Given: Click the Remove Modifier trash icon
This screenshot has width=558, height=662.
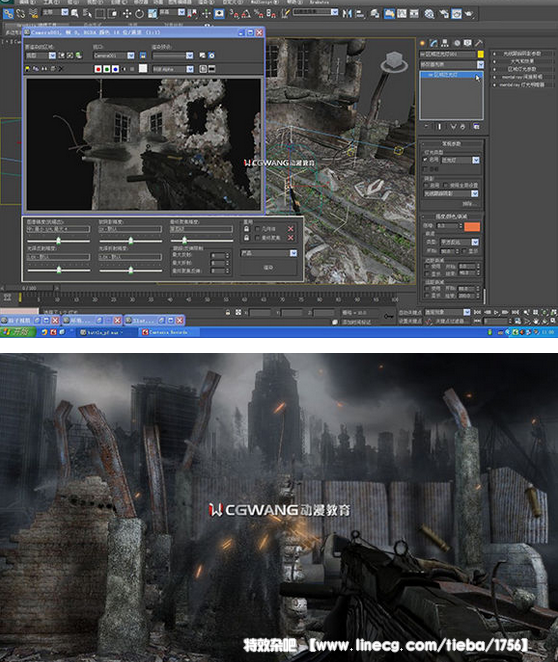Looking at the screenshot, I should coord(463,126).
